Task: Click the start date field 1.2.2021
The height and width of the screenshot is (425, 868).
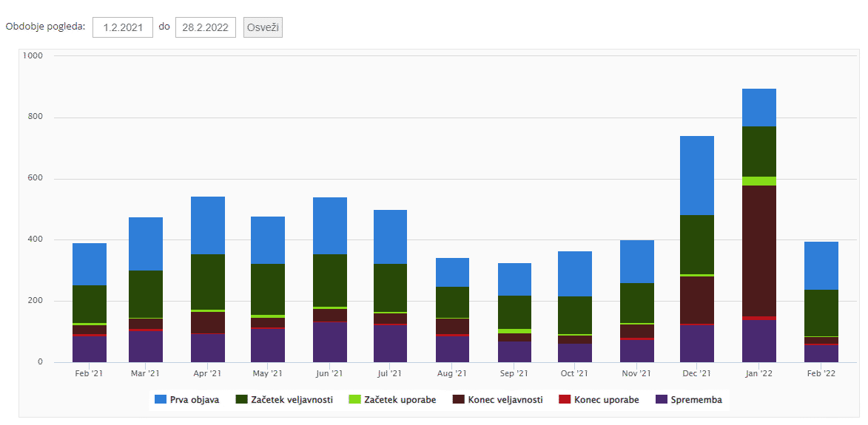Action: point(123,27)
